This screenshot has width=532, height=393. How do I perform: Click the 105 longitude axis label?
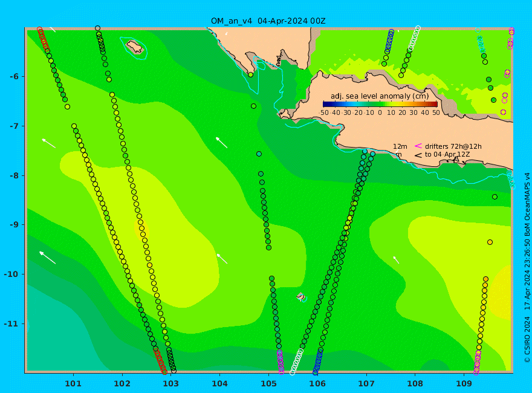point(268,384)
